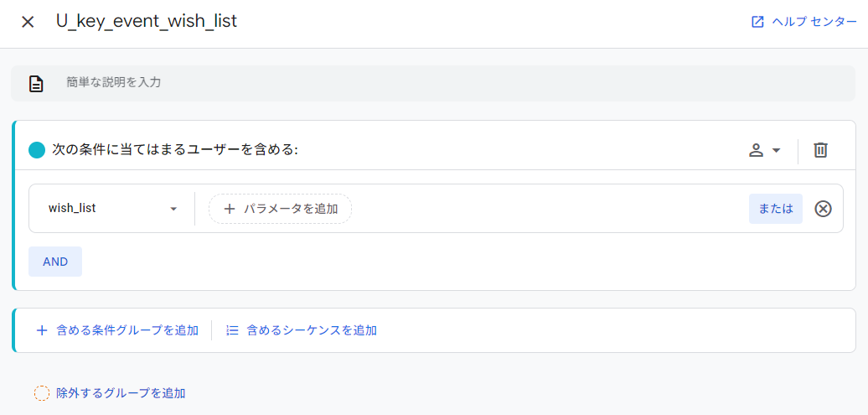Open the wish_list event dropdown

tap(112, 208)
